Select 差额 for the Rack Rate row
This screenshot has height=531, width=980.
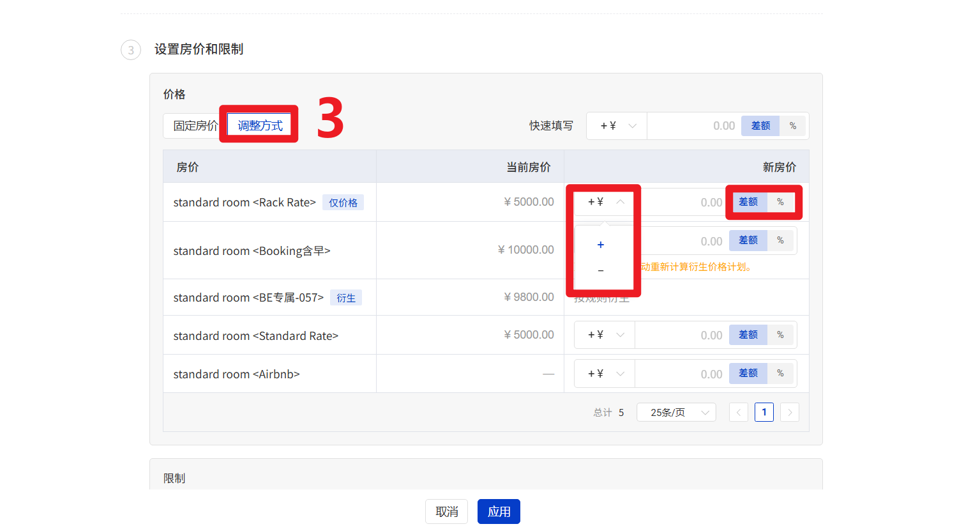click(x=748, y=202)
